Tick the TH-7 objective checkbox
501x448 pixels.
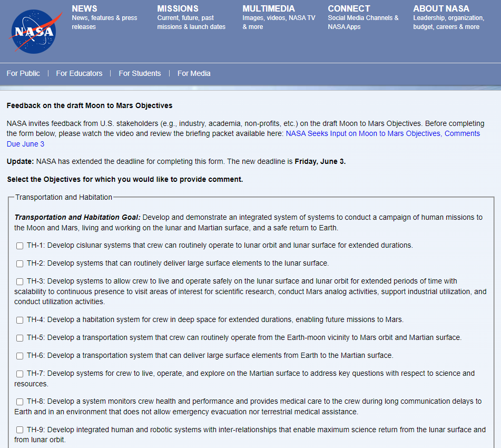click(x=19, y=374)
